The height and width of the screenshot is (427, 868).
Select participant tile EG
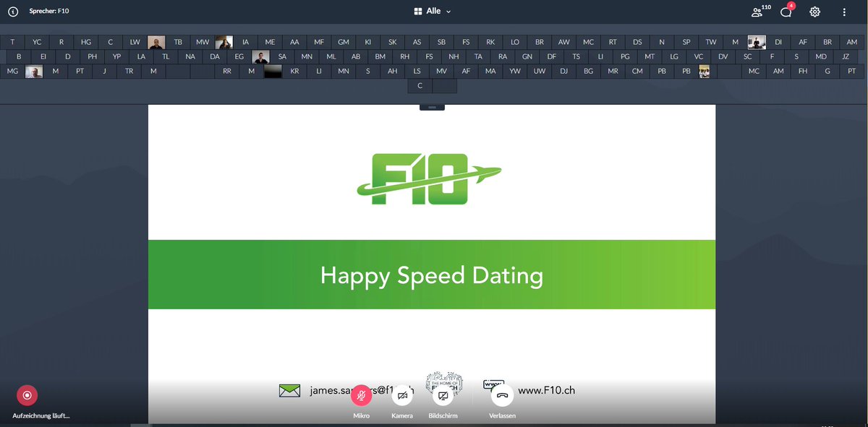pyautogui.click(x=239, y=56)
